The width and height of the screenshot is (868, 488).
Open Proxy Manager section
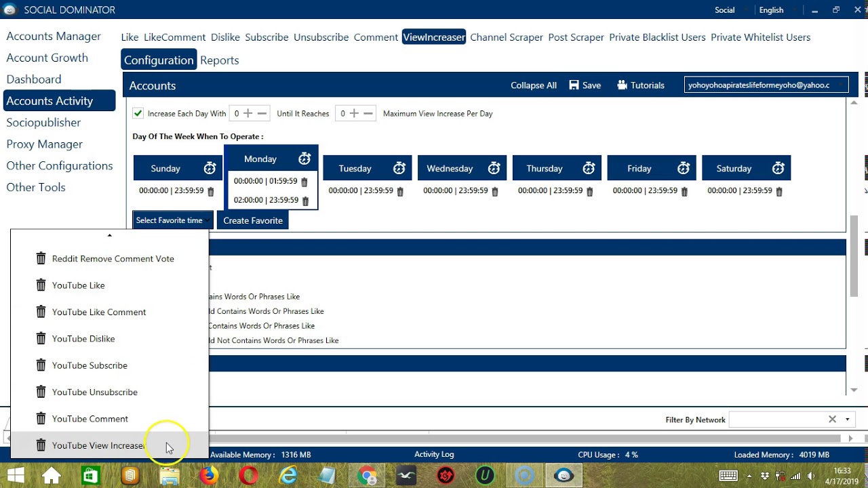[x=44, y=144]
